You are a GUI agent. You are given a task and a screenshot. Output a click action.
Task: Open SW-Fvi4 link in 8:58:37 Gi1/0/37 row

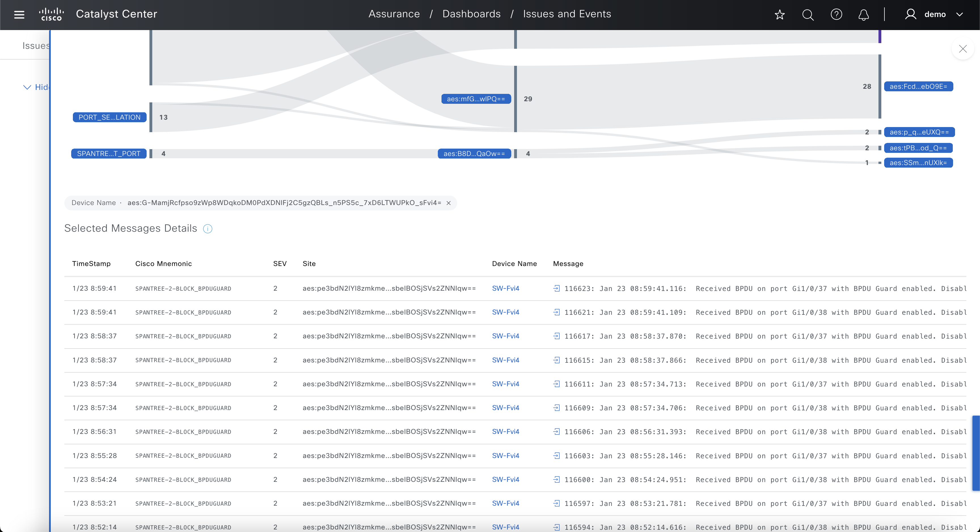click(506, 336)
